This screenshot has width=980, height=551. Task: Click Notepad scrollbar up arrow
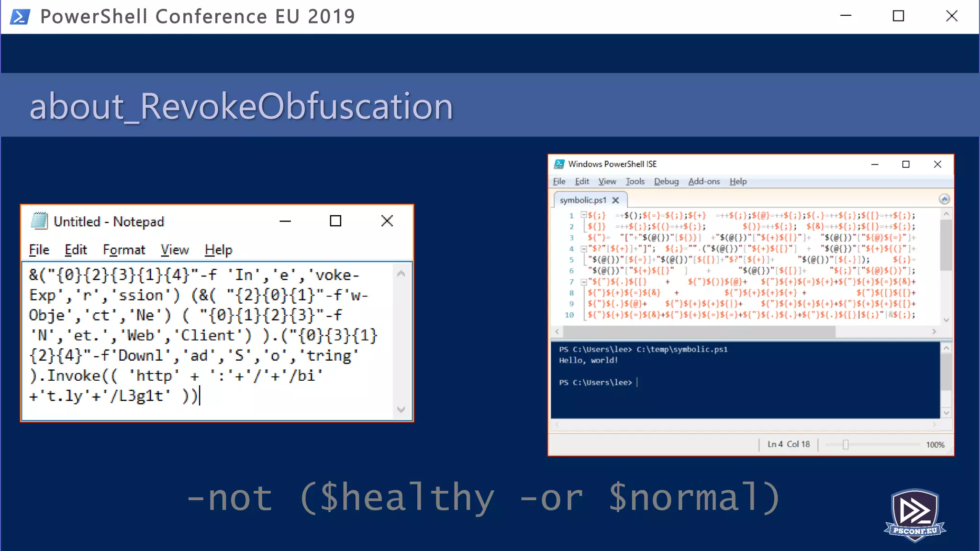tap(401, 274)
